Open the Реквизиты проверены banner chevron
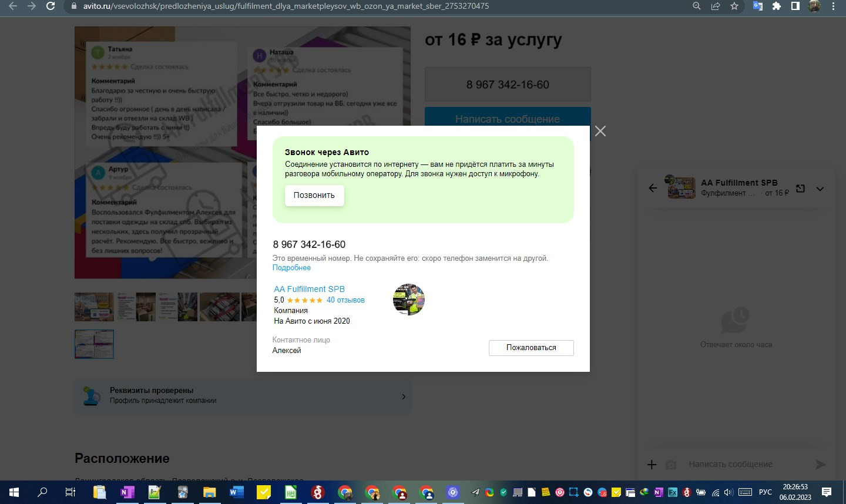Image resolution: width=846 pixels, height=504 pixels. click(404, 397)
